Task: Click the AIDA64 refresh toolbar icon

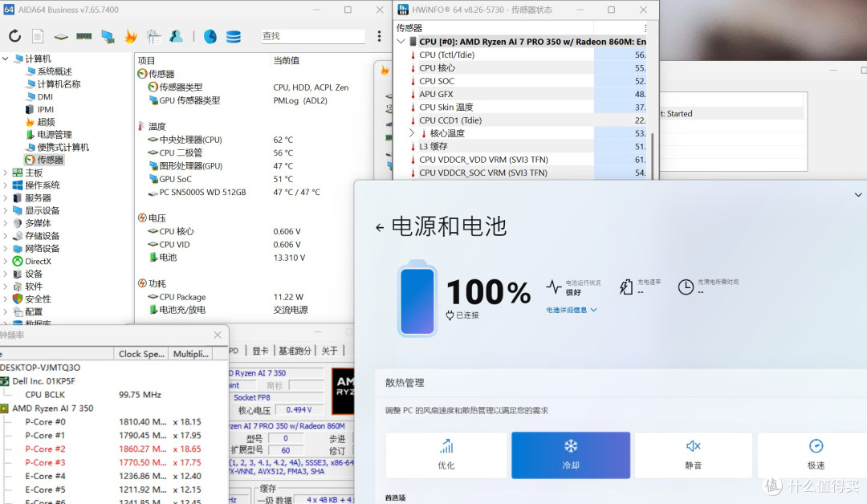Action: click(x=15, y=36)
